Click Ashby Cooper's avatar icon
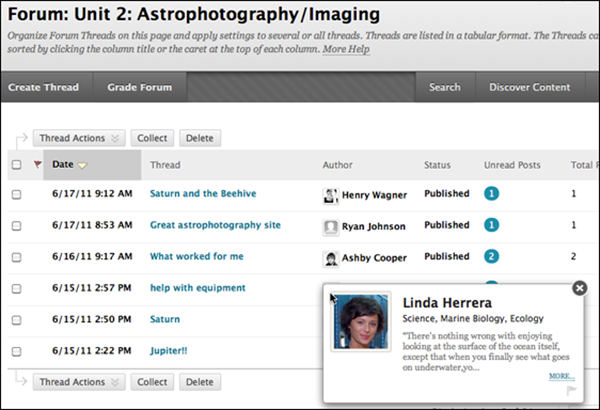The image size is (600, 410). coord(330,258)
